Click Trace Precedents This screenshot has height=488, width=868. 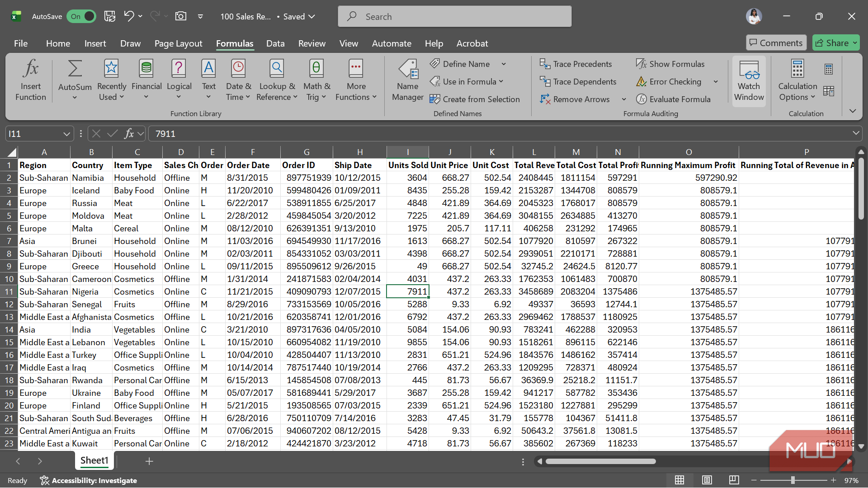576,64
